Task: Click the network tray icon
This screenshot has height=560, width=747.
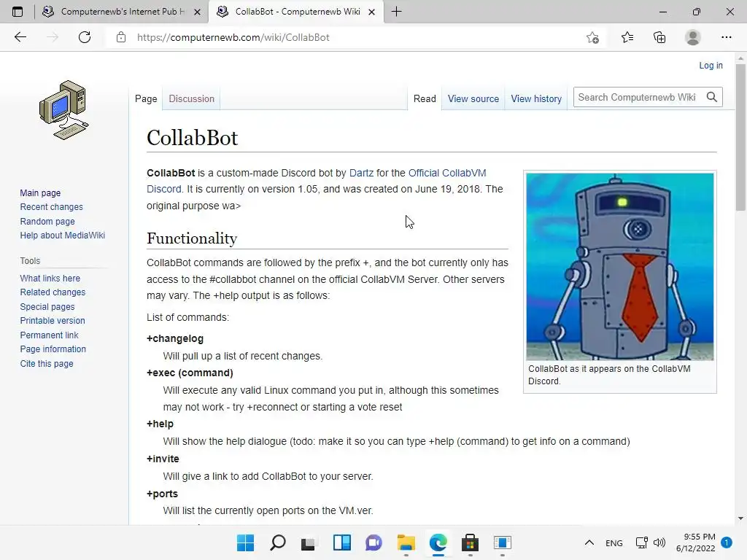Action: (x=642, y=542)
